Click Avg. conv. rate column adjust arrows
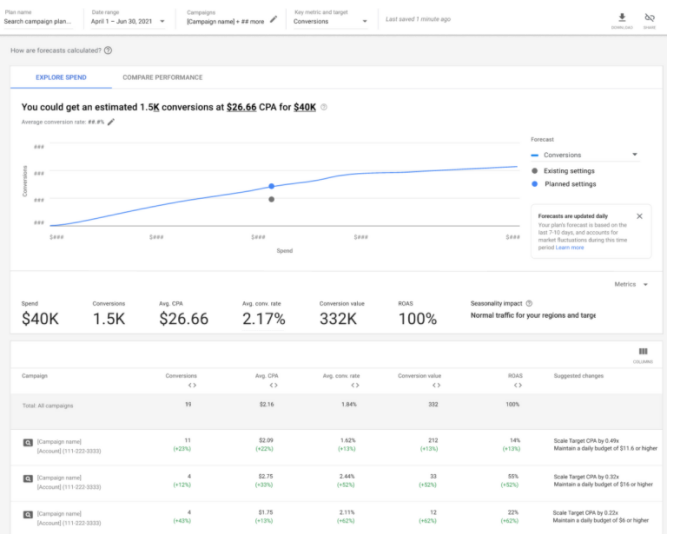674x540 pixels. tap(355, 385)
